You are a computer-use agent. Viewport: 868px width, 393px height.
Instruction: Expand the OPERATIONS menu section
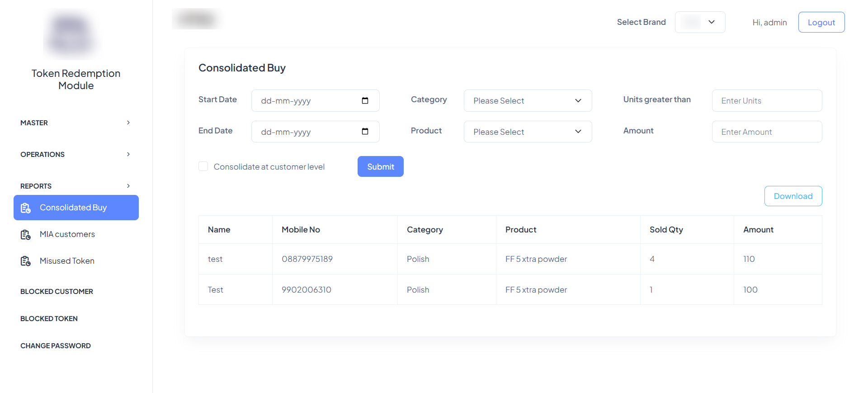point(76,154)
